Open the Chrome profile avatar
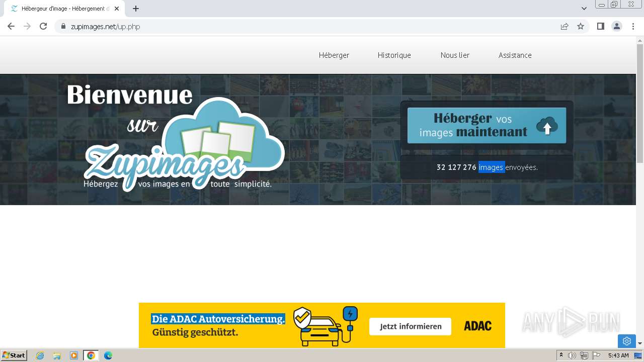 [x=617, y=27]
